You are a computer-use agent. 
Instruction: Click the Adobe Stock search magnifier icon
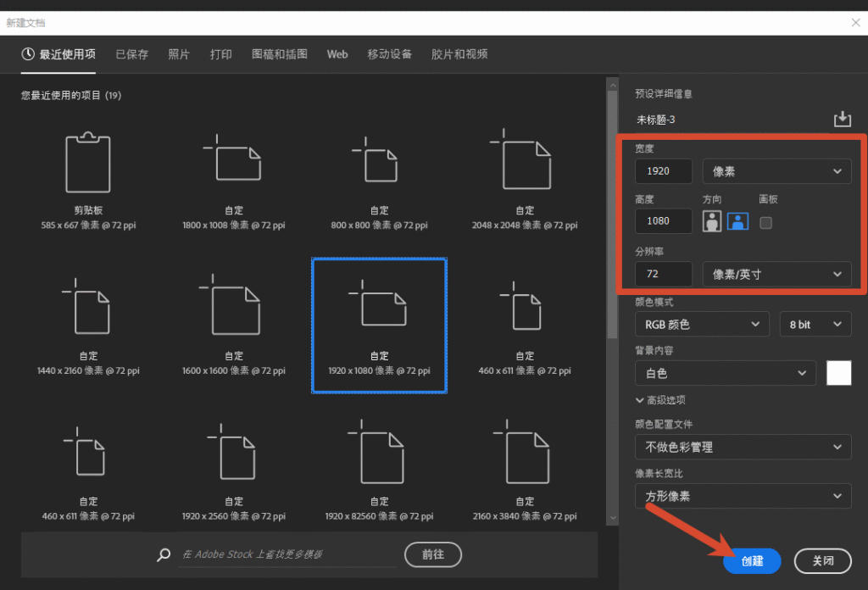tap(164, 554)
